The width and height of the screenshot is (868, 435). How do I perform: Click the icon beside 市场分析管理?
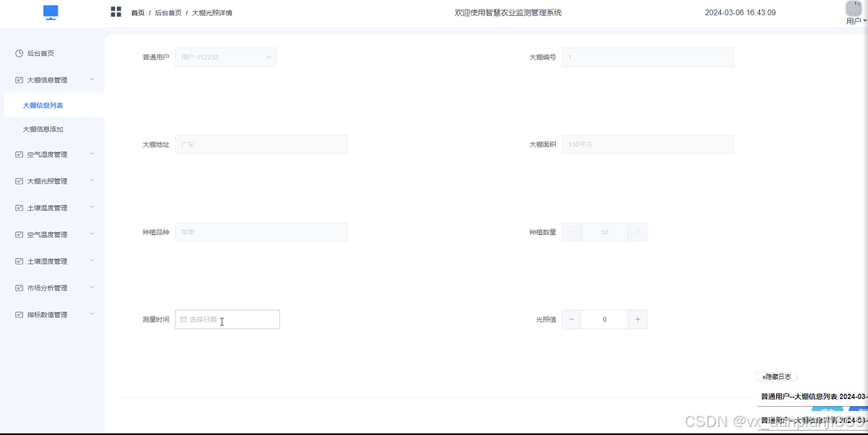tap(19, 288)
